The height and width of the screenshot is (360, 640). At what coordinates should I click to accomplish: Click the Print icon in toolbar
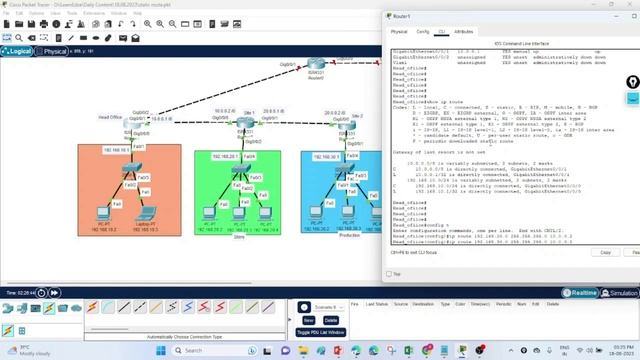44,24
